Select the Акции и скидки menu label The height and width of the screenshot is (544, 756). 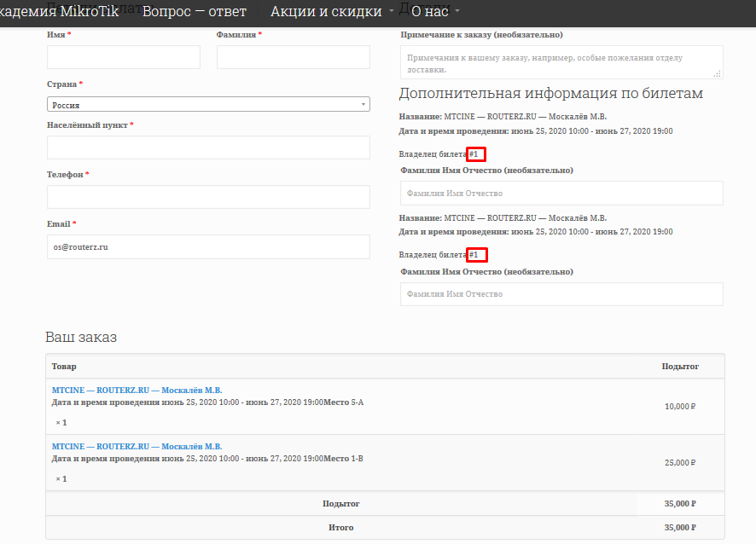click(325, 12)
